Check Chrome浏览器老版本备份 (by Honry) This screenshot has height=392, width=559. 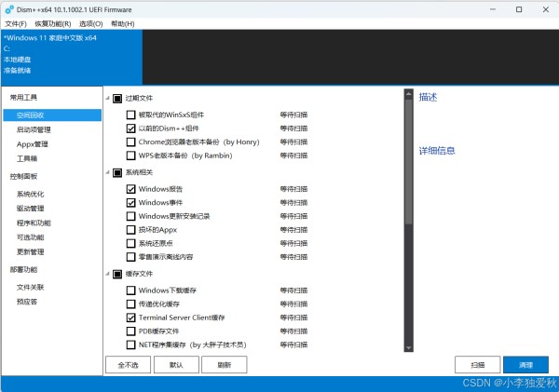coord(130,142)
